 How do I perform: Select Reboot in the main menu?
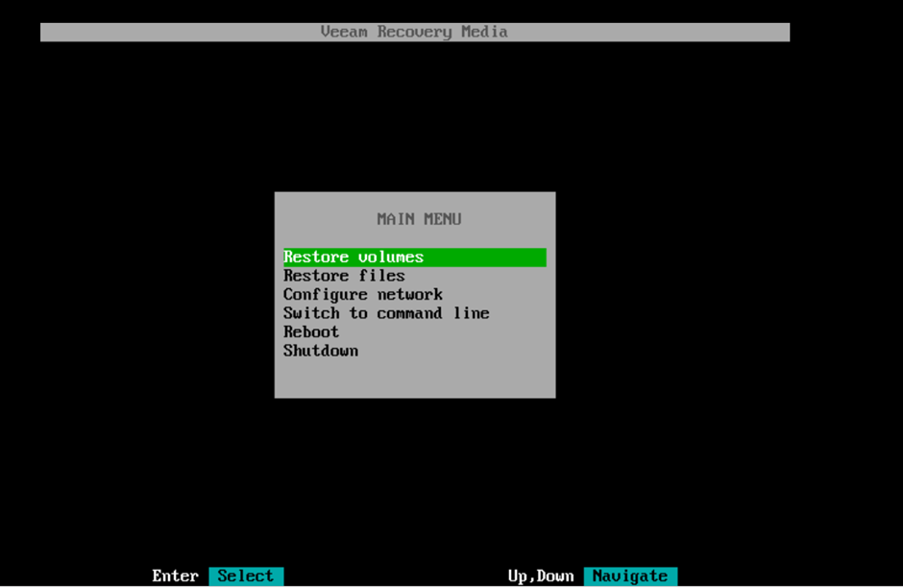[x=311, y=332]
